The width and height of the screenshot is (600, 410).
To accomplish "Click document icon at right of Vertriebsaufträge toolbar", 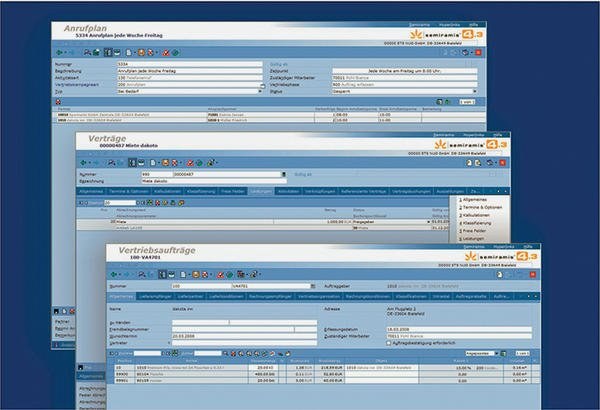I will tap(500, 274).
